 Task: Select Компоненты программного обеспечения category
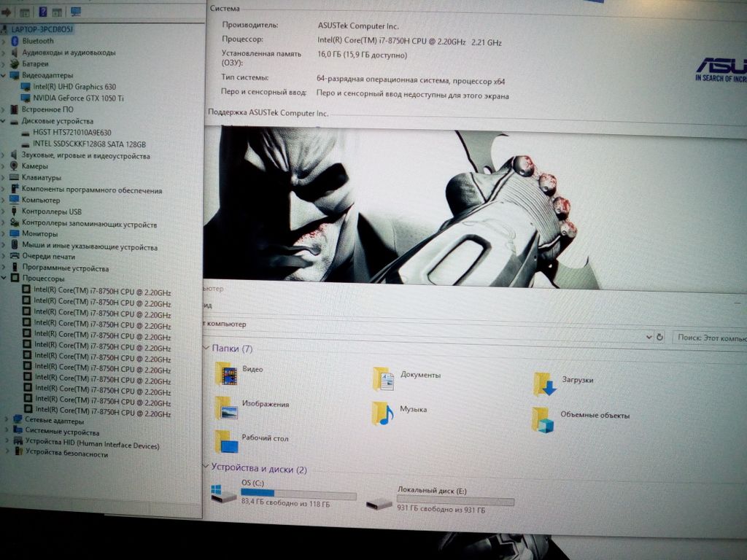click(x=92, y=190)
